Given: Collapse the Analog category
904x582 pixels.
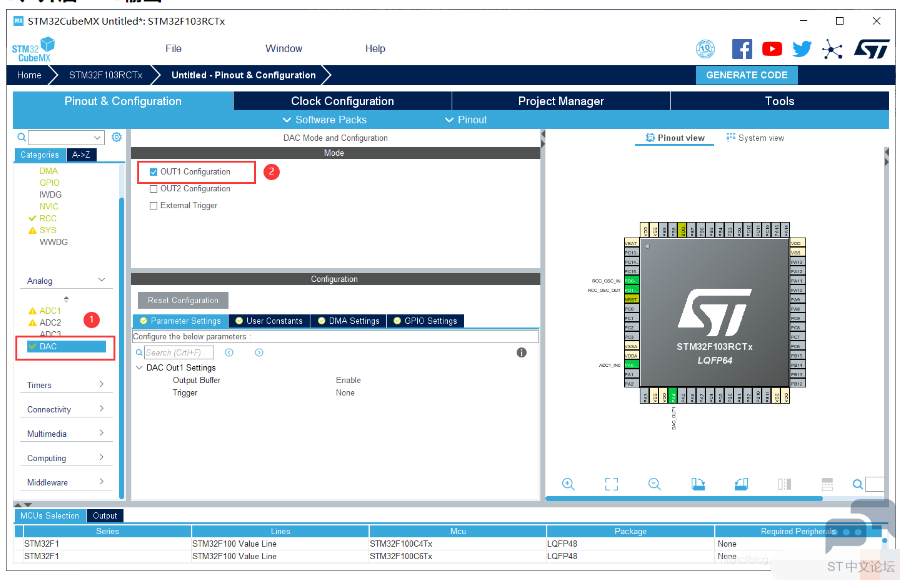Looking at the screenshot, I should coord(101,281).
